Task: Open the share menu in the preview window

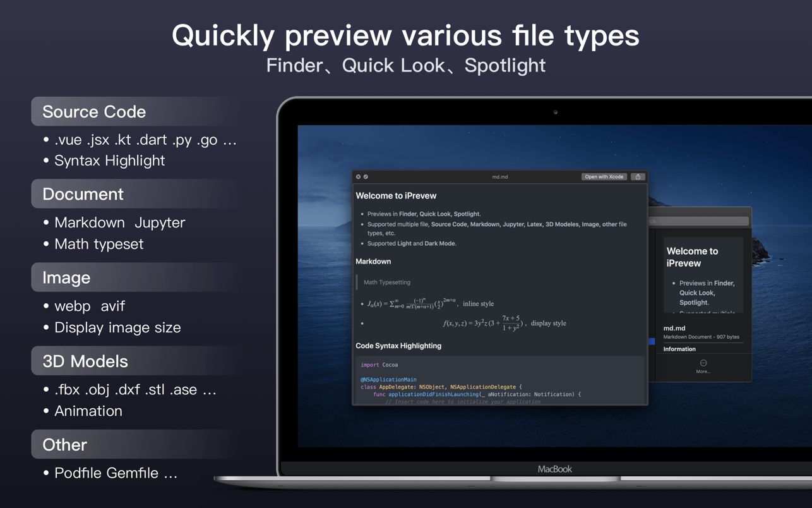Action: (x=638, y=177)
